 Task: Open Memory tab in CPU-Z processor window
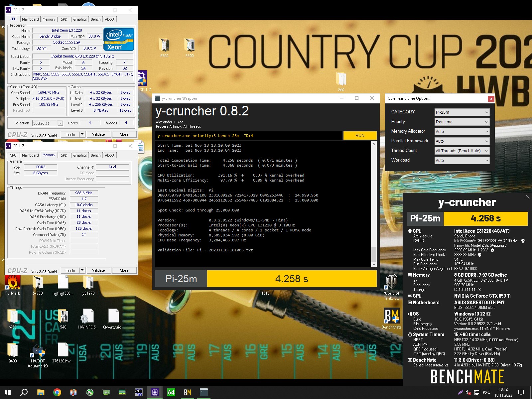pyautogui.click(x=49, y=19)
